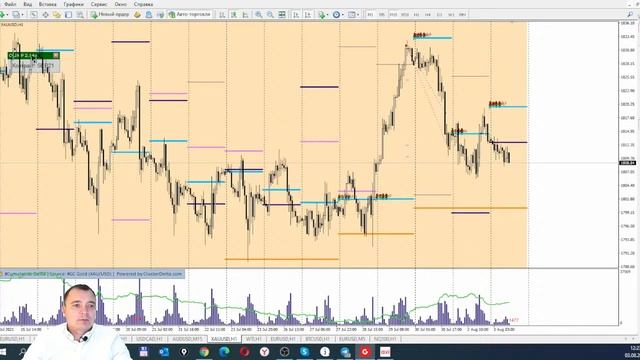The width and height of the screenshot is (640, 360).
Task: Open the New Chart toolbar icon
Action: 2,15
